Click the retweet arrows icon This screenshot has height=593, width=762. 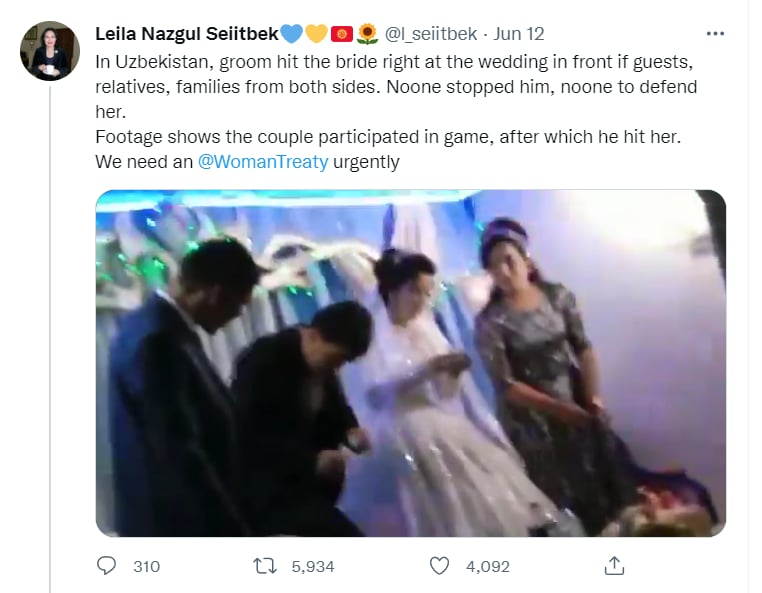coord(265,566)
